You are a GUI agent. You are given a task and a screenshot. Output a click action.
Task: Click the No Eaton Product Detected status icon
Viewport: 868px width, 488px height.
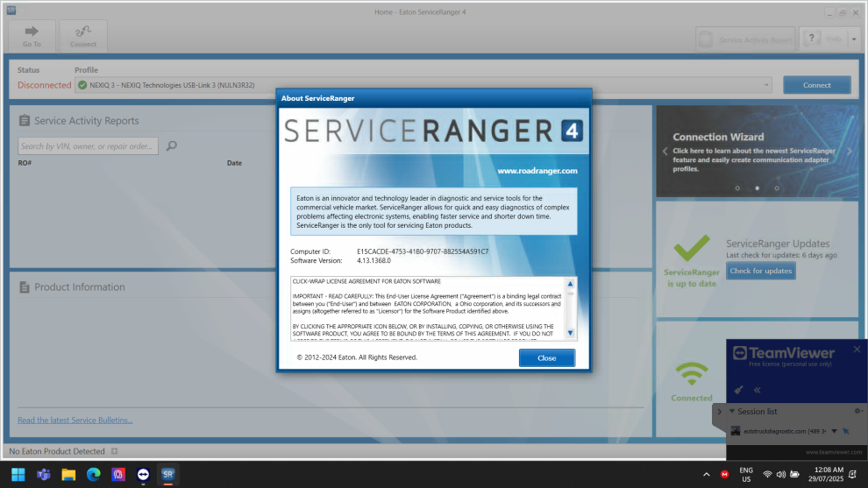pos(115,451)
